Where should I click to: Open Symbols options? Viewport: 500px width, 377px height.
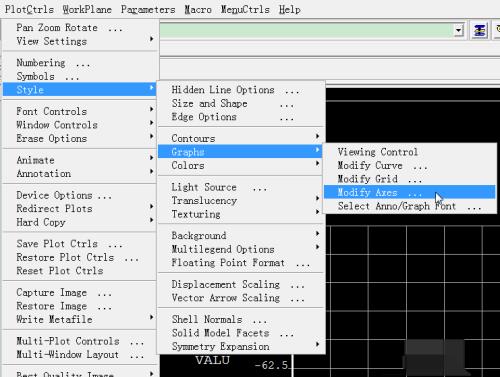coord(79,76)
